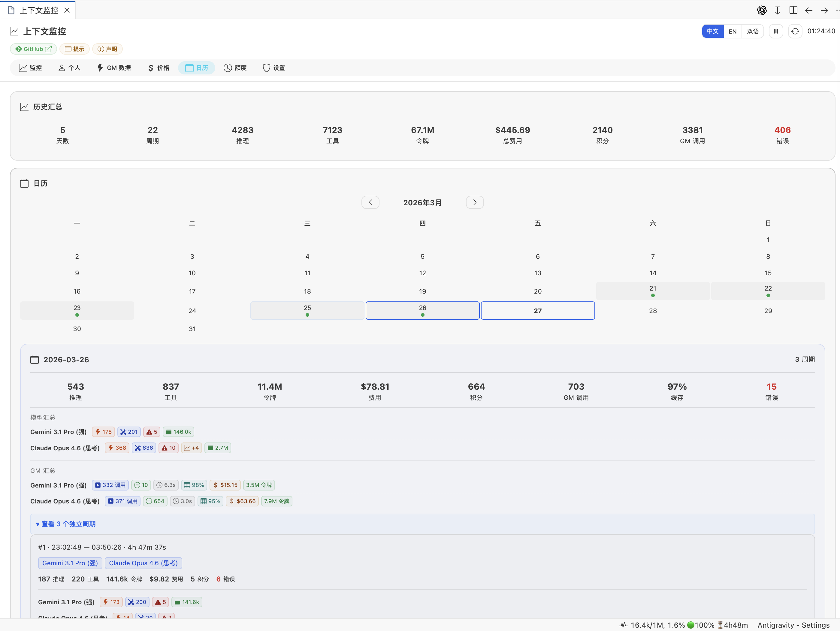Open the GitHub external link badge
The image size is (840, 631).
pos(33,49)
